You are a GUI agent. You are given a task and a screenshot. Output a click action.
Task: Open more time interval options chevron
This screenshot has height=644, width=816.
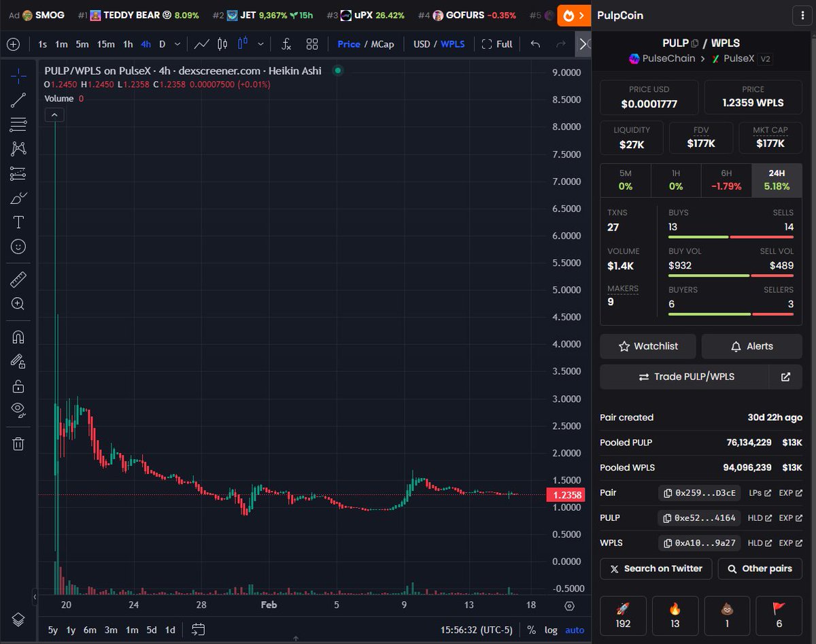[x=177, y=44]
